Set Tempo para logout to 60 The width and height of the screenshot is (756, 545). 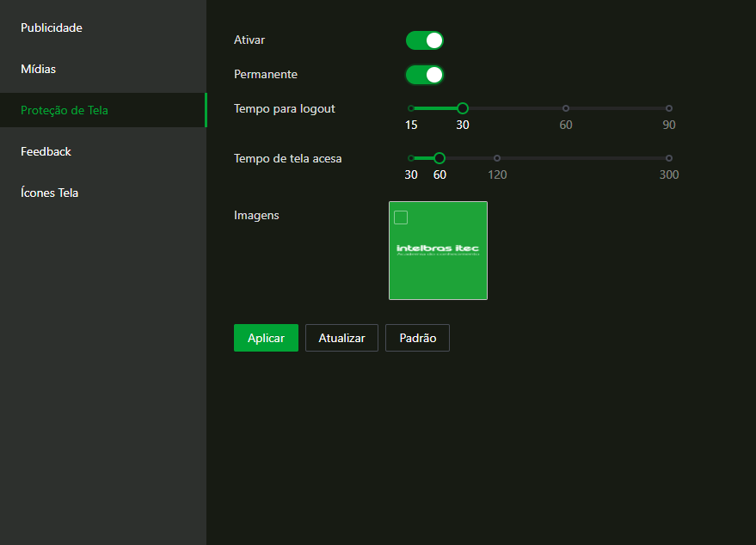tap(566, 108)
